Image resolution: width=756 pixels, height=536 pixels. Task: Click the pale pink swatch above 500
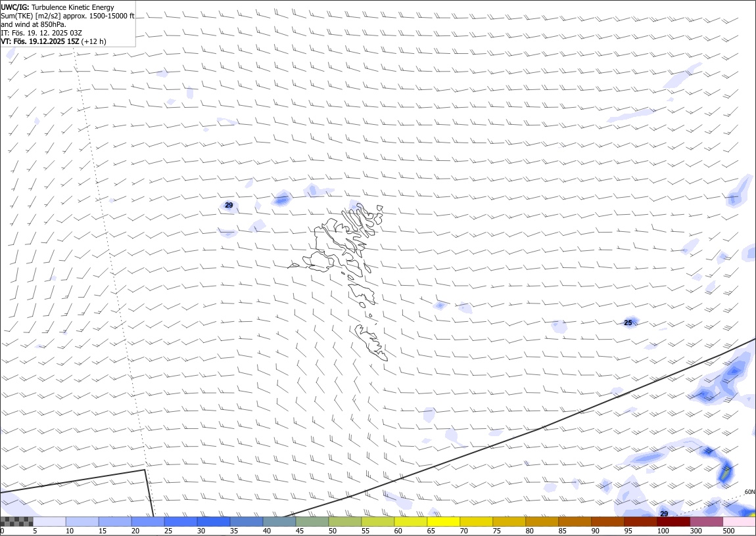739,522
